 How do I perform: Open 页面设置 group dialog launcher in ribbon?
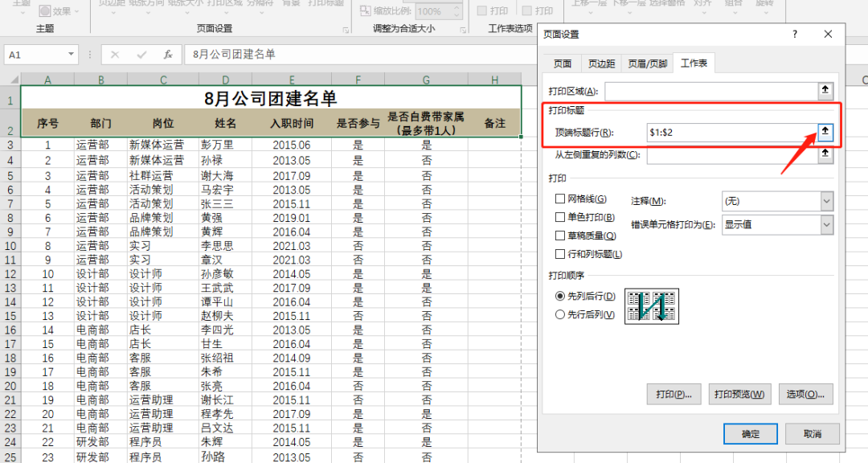346,30
